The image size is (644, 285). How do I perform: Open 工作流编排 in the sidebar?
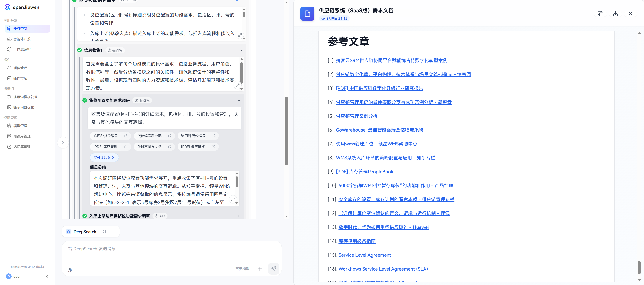click(27, 50)
